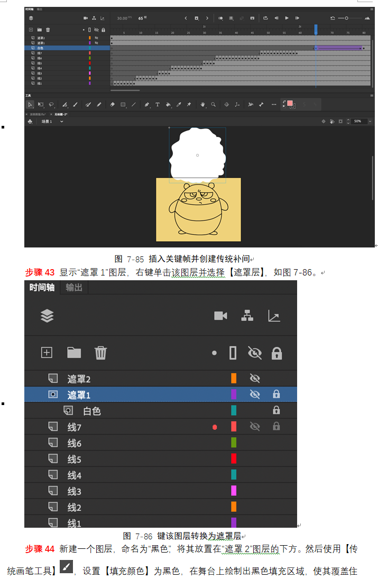The image size is (378, 588).
Task: Select the 线2 layer in large panel
Action: pyautogui.click(x=161, y=507)
